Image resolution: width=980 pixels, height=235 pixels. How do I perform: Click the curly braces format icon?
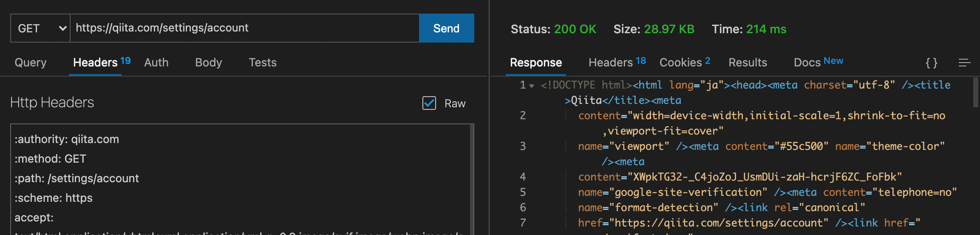tap(931, 63)
